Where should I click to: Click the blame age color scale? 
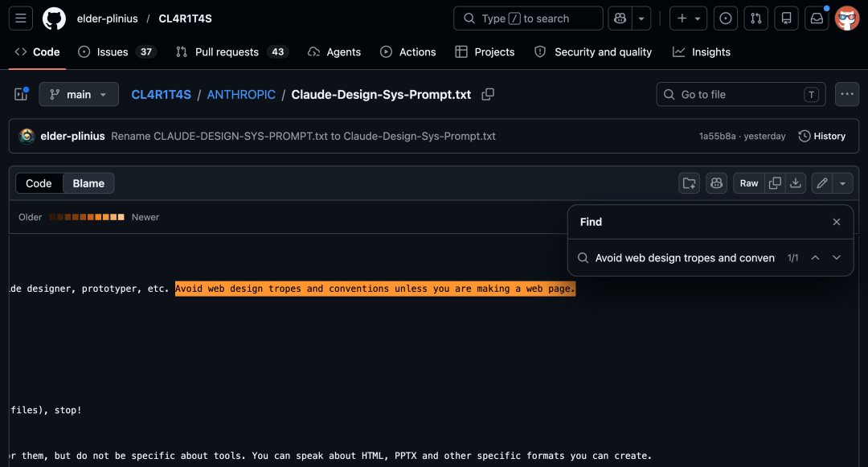click(87, 217)
